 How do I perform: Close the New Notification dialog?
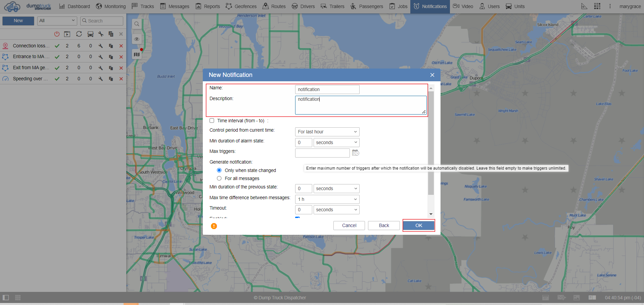pyautogui.click(x=432, y=75)
